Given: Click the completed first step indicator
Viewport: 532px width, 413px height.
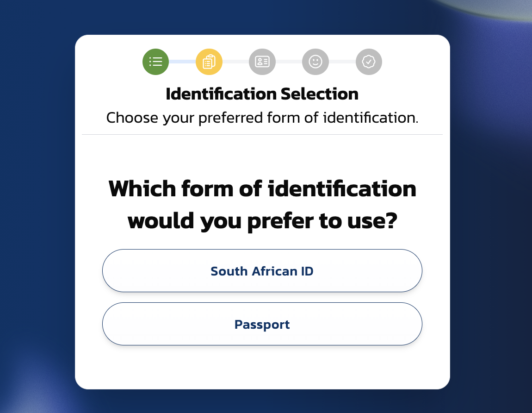Looking at the screenshot, I should (x=155, y=62).
